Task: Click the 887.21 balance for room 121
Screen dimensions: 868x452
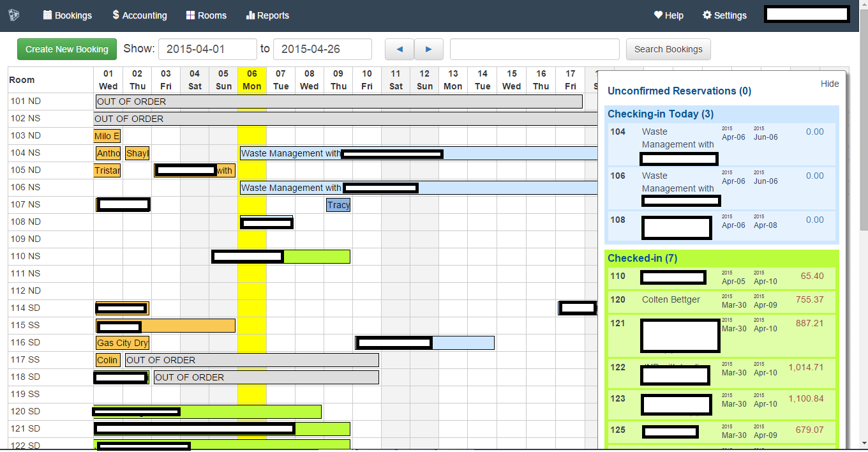Action: [809, 323]
